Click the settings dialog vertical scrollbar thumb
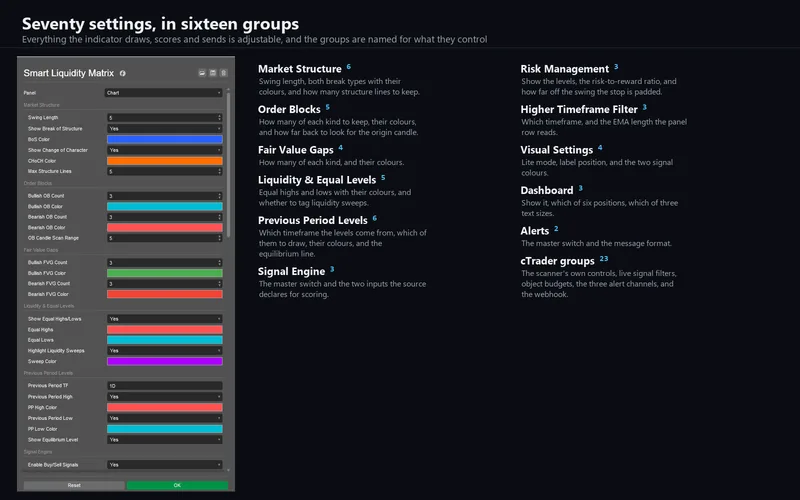The height and width of the screenshot is (500, 800). click(x=228, y=164)
